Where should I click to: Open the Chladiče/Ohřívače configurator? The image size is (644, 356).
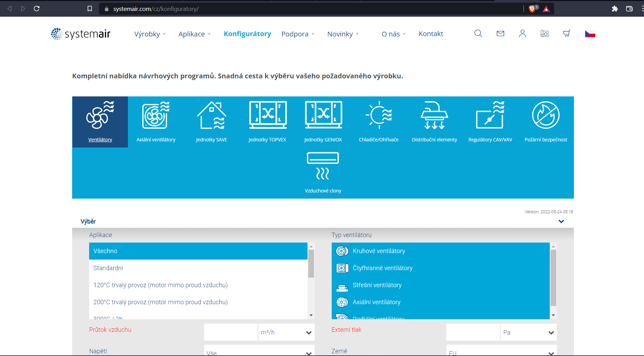pyautogui.click(x=379, y=122)
